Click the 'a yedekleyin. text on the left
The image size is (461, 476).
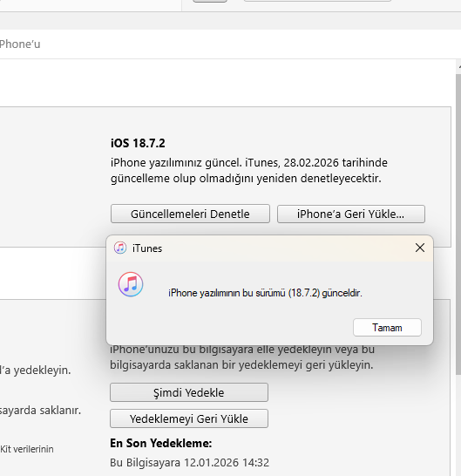click(36, 370)
